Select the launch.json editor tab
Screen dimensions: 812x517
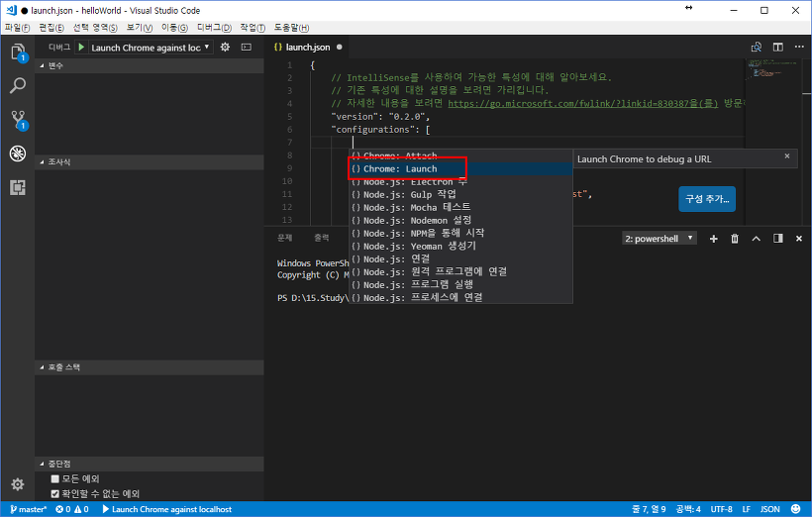[308, 48]
